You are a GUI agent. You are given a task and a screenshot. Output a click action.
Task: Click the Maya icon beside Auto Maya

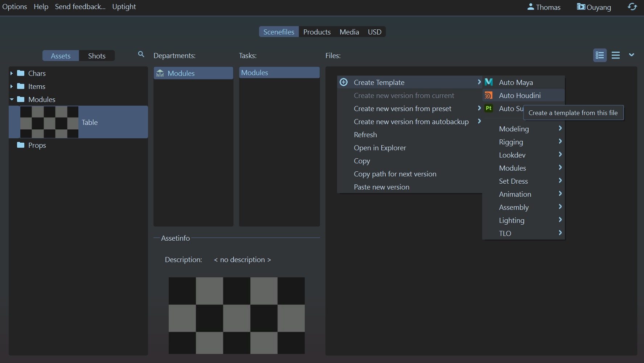(489, 82)
